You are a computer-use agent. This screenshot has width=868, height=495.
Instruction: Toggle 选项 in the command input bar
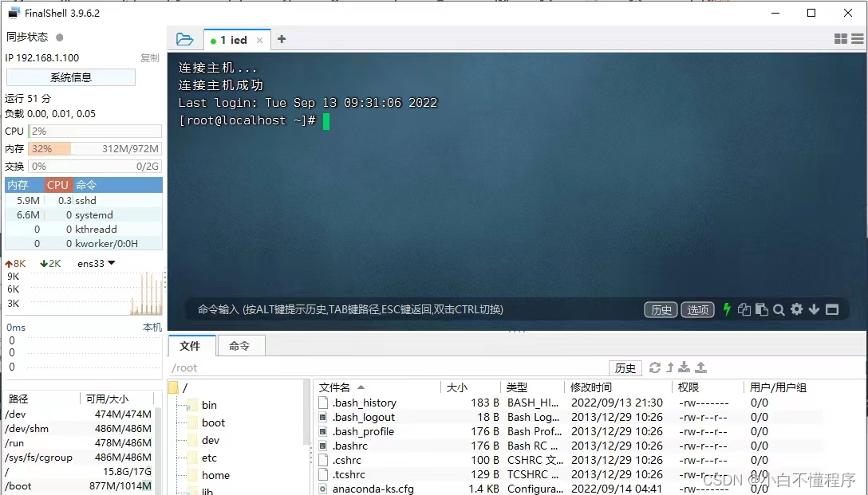tap(698, 309)
